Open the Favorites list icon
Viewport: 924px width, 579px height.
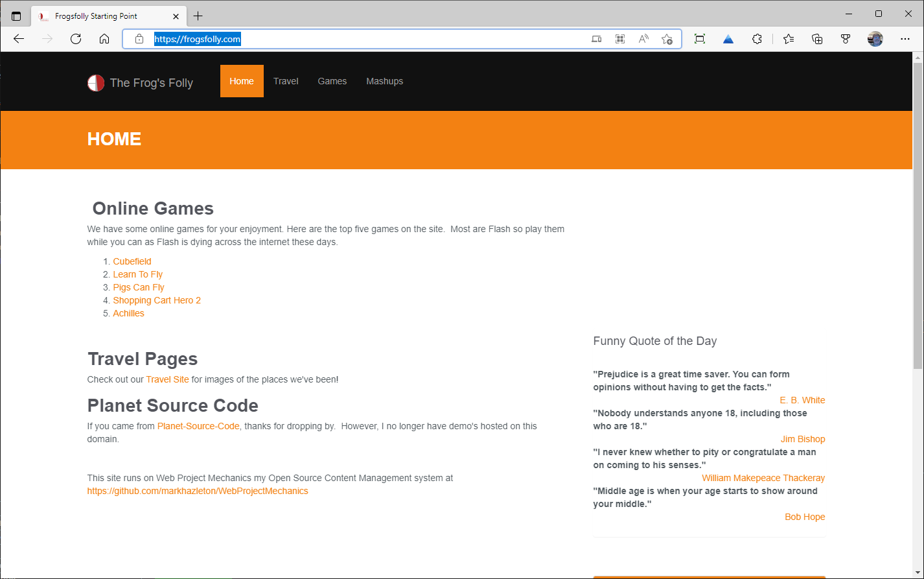[x=788, y=39]
